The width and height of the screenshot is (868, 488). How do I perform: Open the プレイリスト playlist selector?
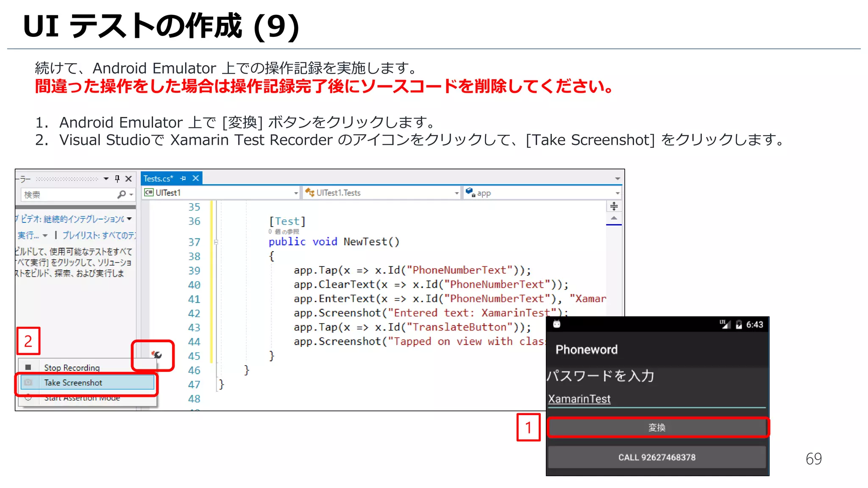pyautogui.click(x=99, y=236)
